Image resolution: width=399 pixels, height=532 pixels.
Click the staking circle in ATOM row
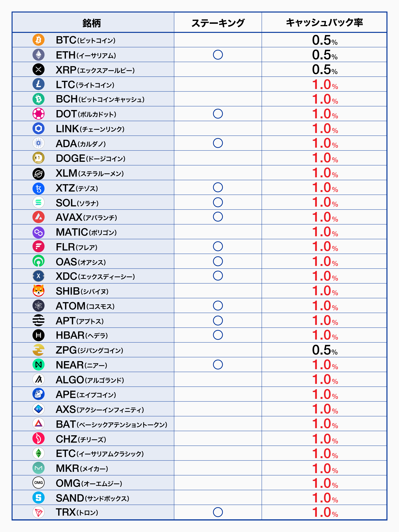[218, 306]
